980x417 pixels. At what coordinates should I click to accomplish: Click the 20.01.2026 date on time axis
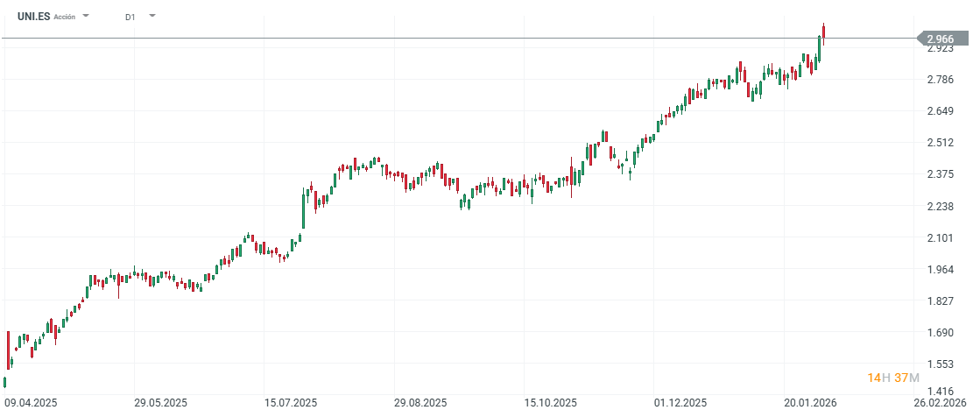coord(810,403)
